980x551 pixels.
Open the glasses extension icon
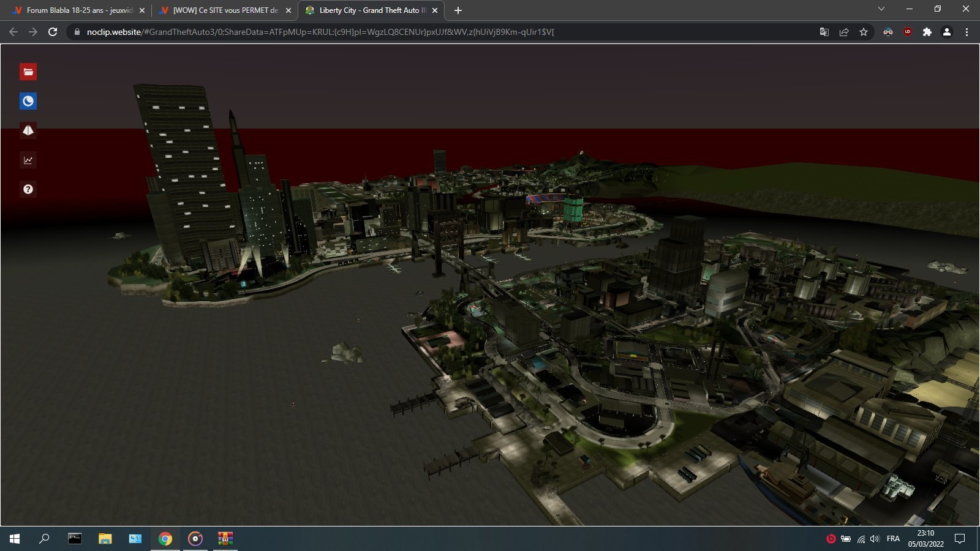[x=888, y=32]
